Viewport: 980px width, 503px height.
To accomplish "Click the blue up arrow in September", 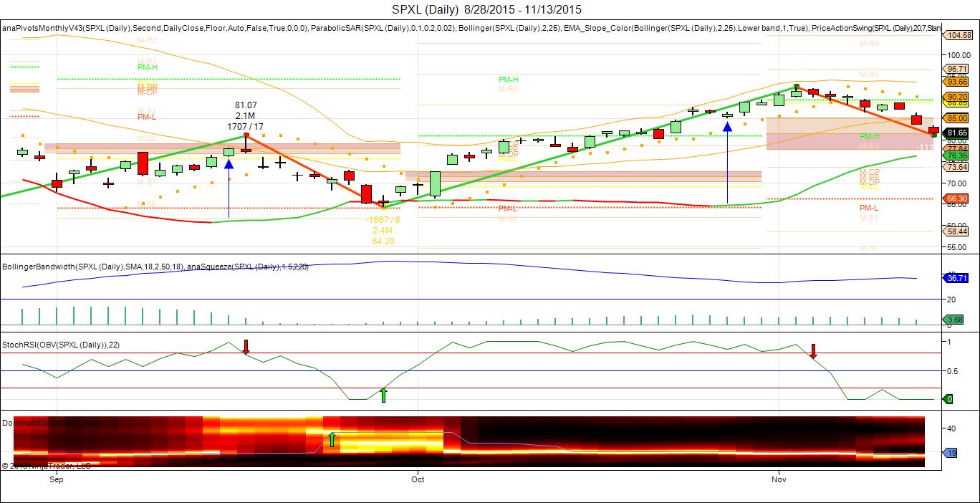I will 229,163.
